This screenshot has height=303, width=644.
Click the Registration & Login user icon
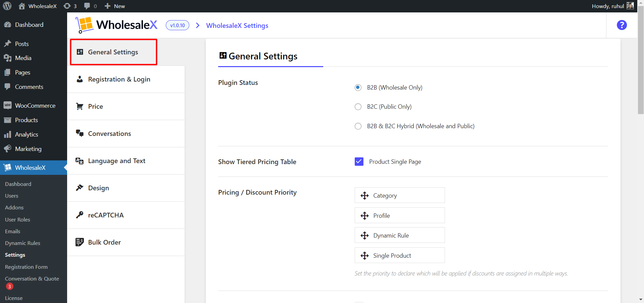tap(80, 79)
